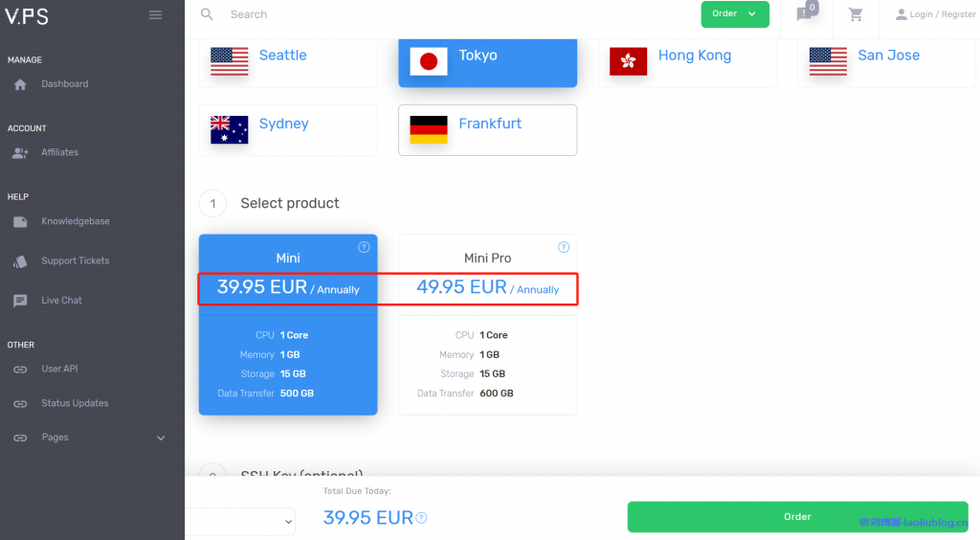Open the chat notifications icon
The height and width of the screenshot is (540, 980).
(x=804, y=14)
